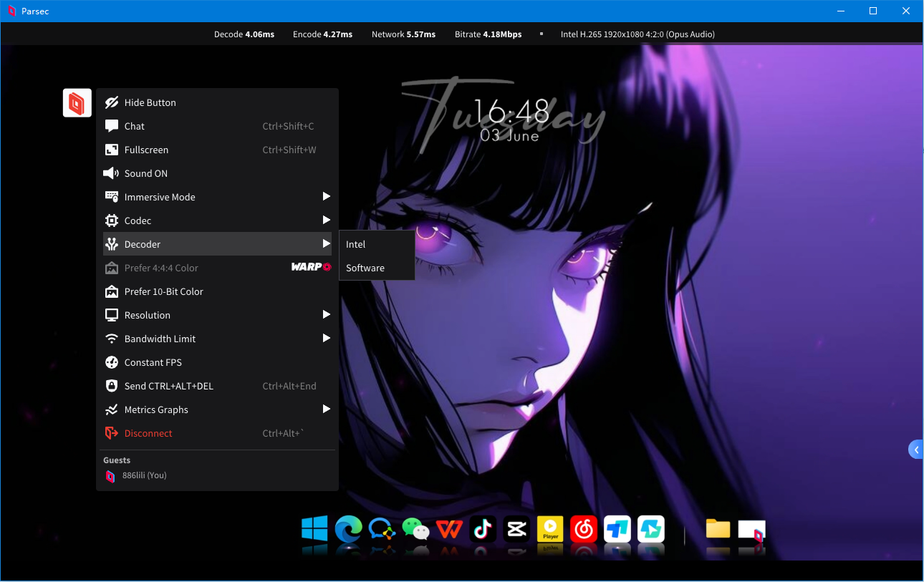
Task: Open the teal pointer app icon in the dock
Action: tap(651, 529)
